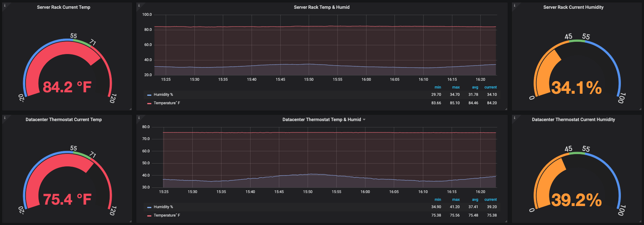Image resolution: width=644 pixels, height=225 pixels.
Task: Sort Server Rack legend by max column
Action: click(455, 87)
